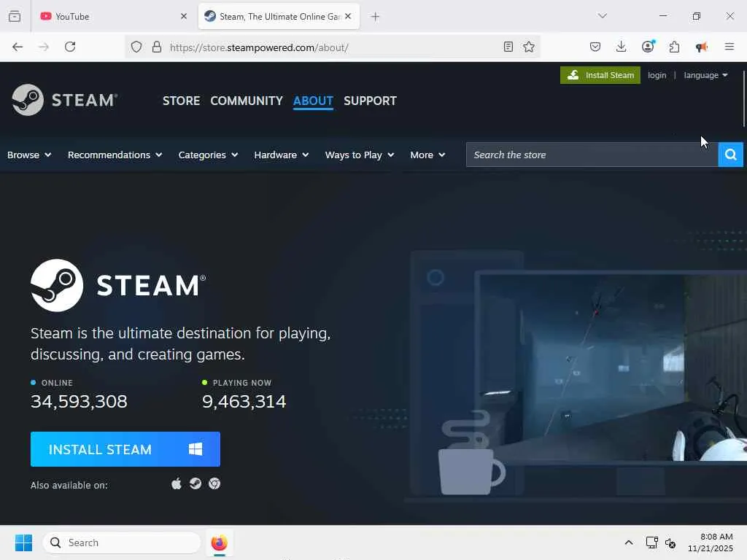Click the store search magnifier button
Screen dimensions: 747x560
tap(730, 155)
